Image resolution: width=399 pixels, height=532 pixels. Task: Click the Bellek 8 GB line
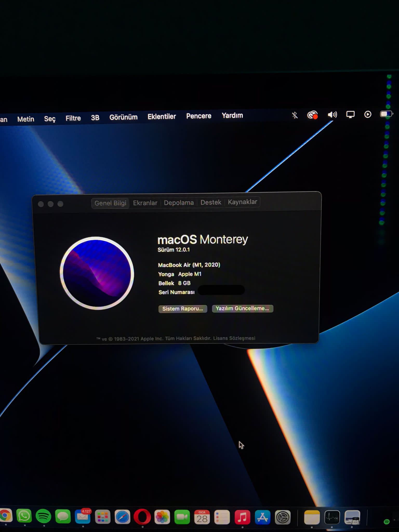click(175, 283)
